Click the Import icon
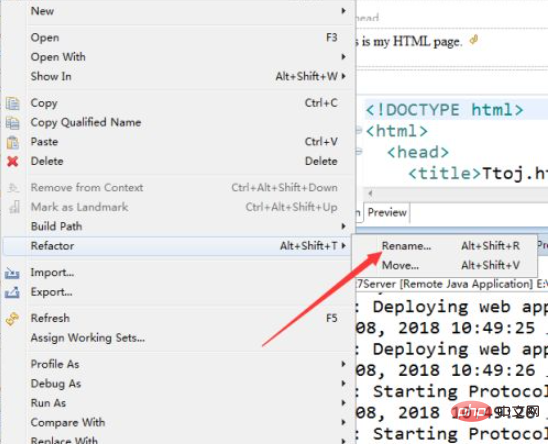 [12, 273]
